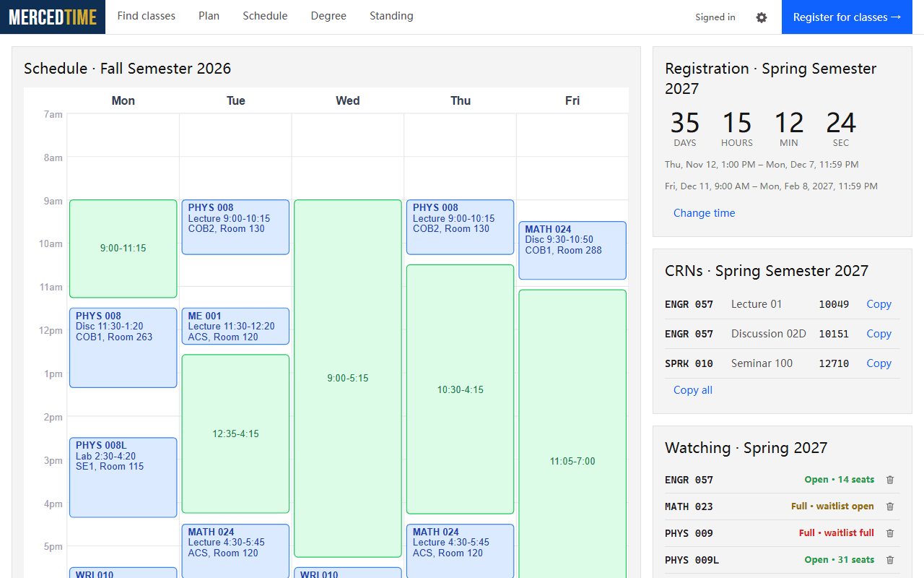Select Monday PHYS 008 discussion block
924x578 pixels.
point(123,348)
